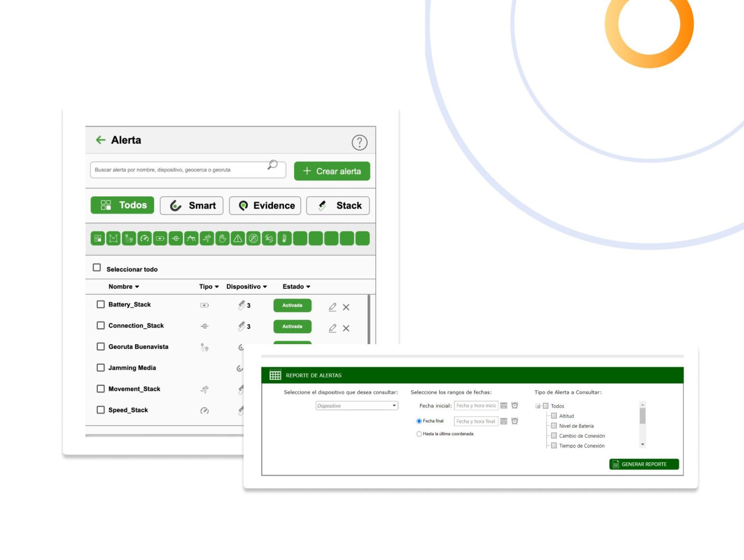Select Hasta la última coordenada radio button

[419, 434]
